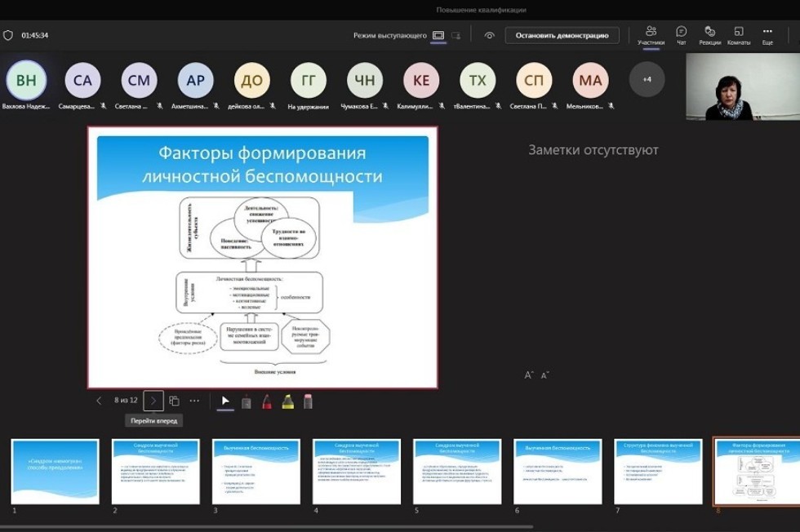Open the Реакции reactions menu

pyautogui.click(x=709, y=35)
